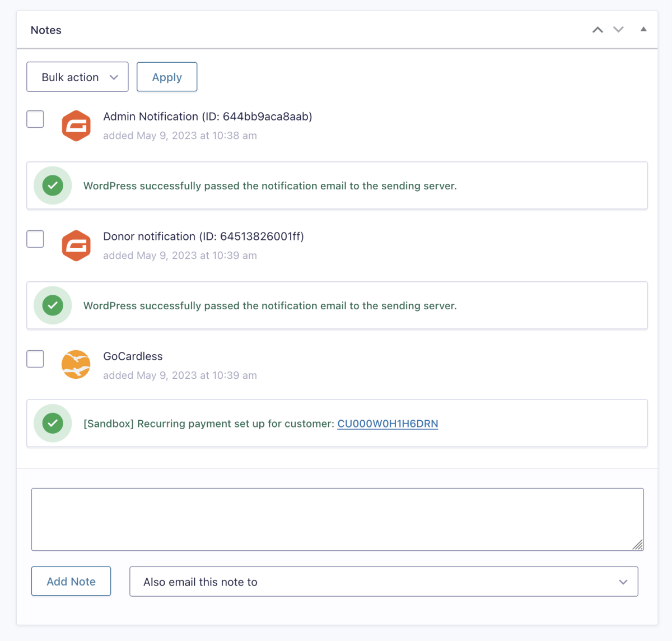Select the Admin Notification note checkbox
672x641 pixels.
(35, 119)
